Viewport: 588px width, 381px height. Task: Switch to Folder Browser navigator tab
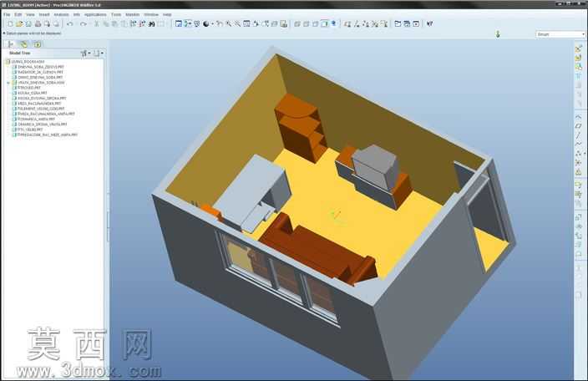click(24, 44)
